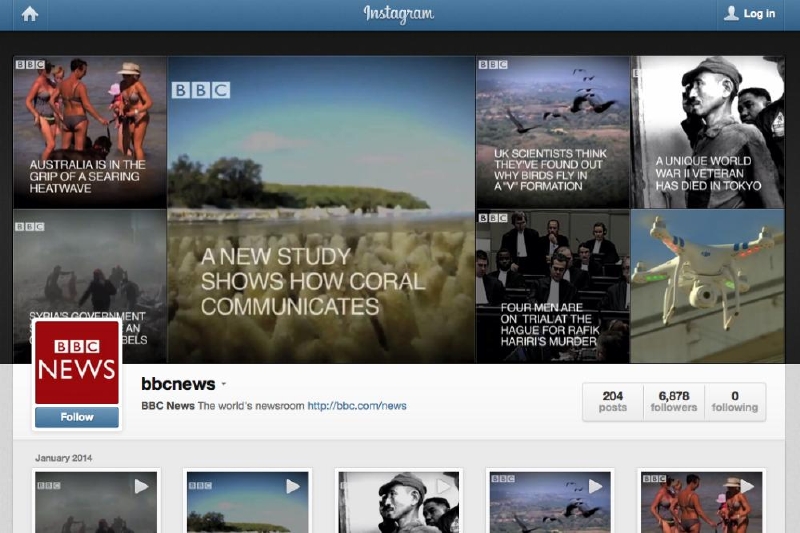Play the flying birds video post thumbnail

click(550, 502)
